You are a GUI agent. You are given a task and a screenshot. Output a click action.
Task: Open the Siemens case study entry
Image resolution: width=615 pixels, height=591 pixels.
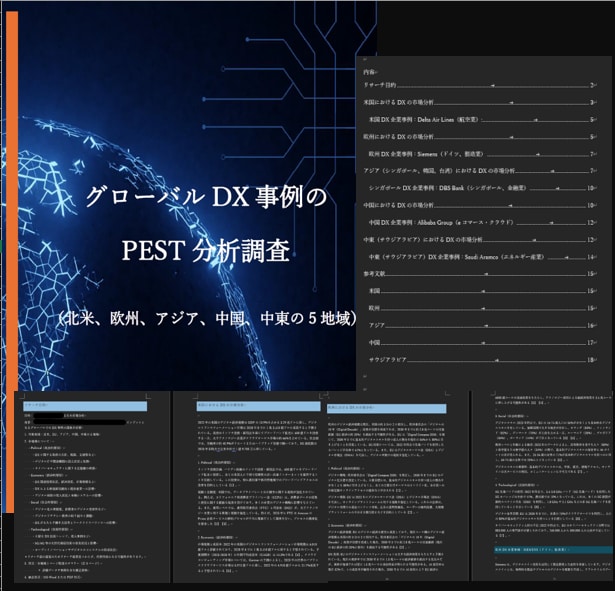coord(482,154)
